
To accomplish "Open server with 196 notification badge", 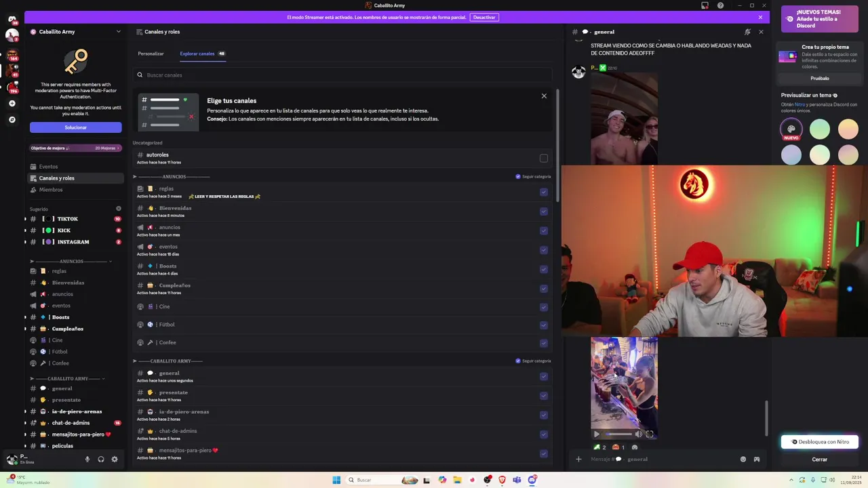I will pyautogui.click(x=12, y=86).
